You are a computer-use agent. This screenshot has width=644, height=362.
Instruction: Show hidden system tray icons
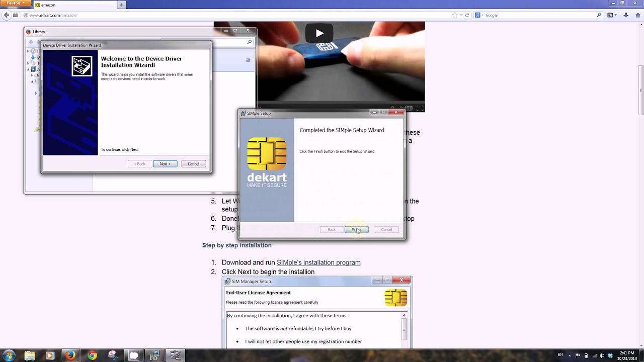coord(570,355)
